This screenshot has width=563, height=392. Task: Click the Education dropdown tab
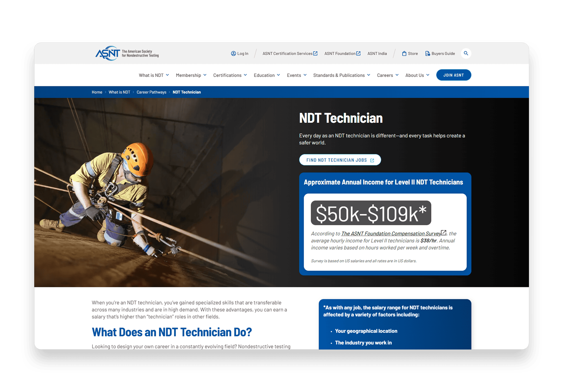coord(266,75)
